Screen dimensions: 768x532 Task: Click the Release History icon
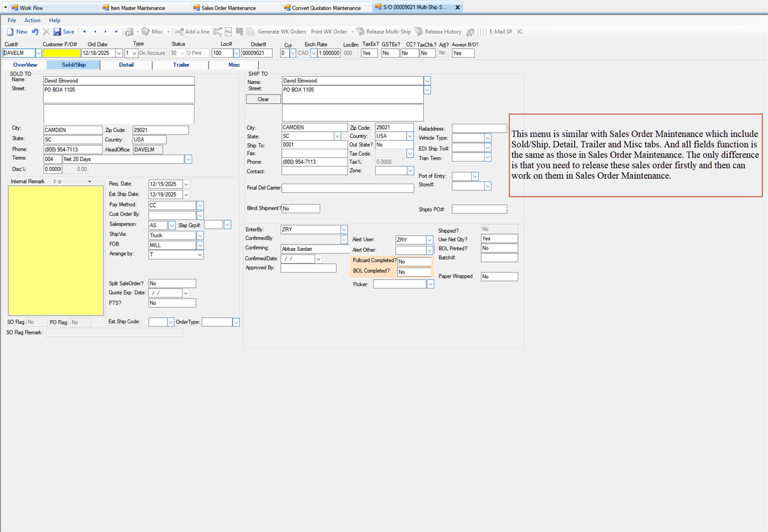[x=419, y=32]
